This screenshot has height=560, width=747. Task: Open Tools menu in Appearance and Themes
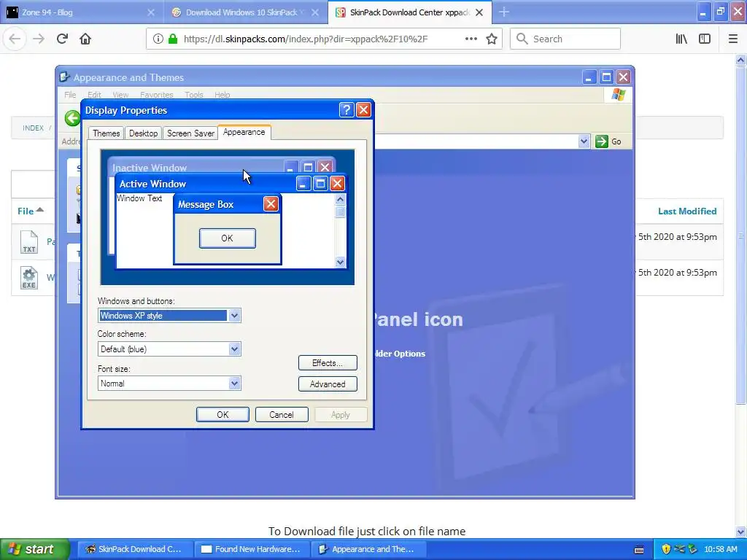click(194, 95)
